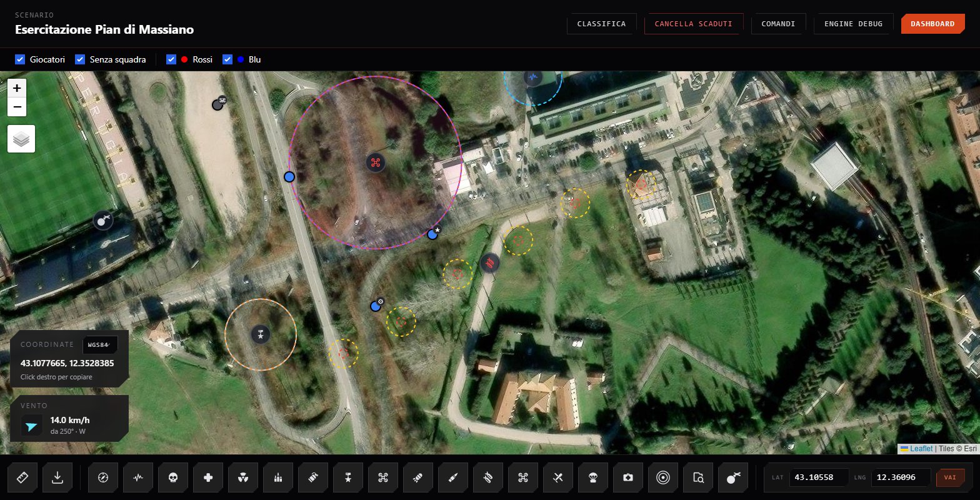Choose the skull marker tool

(173, 477)
